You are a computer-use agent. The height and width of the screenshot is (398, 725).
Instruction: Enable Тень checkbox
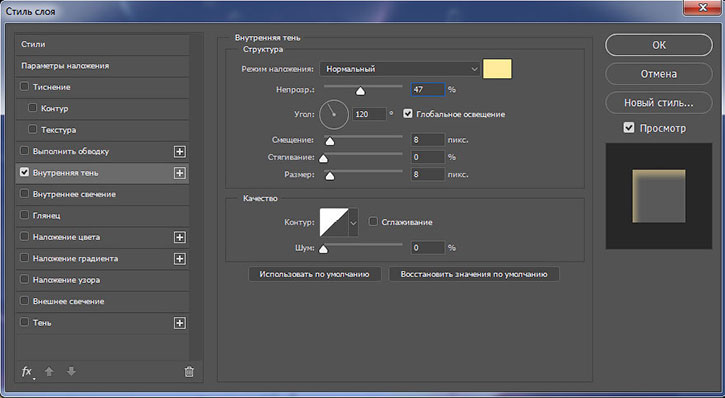25,322
